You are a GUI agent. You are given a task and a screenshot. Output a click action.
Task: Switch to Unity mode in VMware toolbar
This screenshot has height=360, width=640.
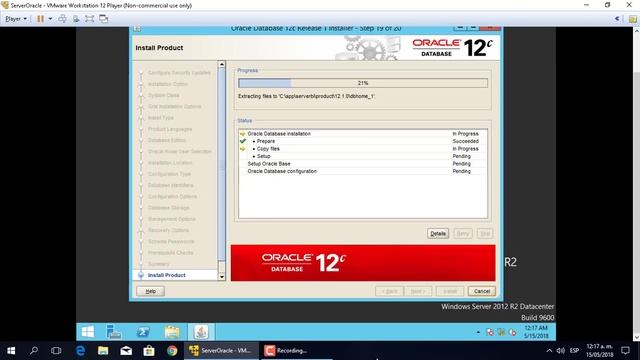tap(104, 19)
